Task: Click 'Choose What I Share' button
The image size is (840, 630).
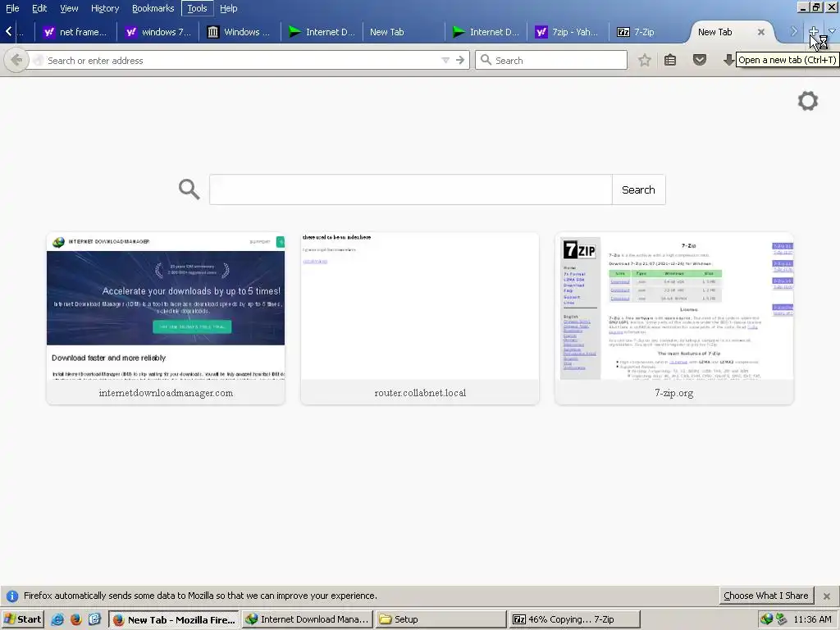Action: tap(765, 596)
